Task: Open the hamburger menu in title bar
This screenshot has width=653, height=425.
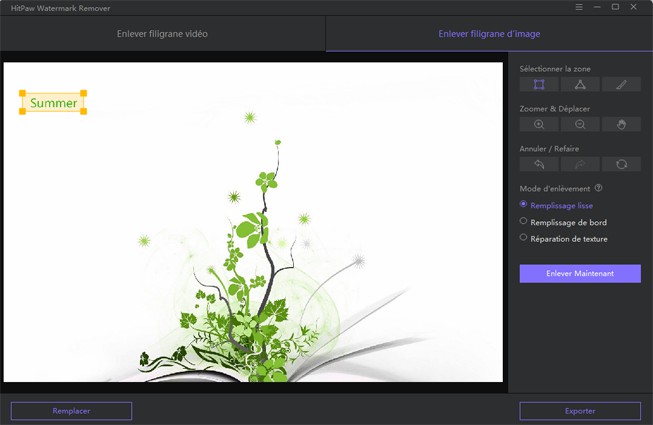Action: [579, 7]
